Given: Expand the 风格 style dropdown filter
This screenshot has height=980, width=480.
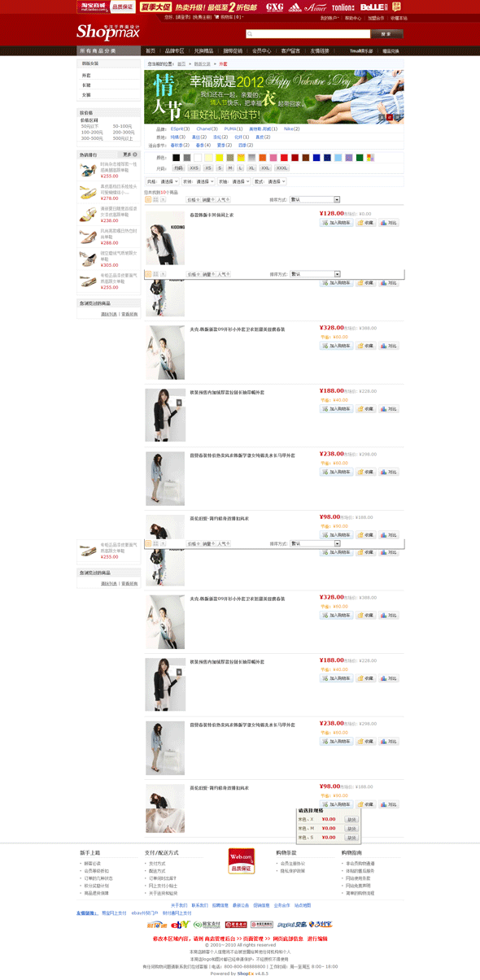Looking at the screenshot, I should pos(169,181).
